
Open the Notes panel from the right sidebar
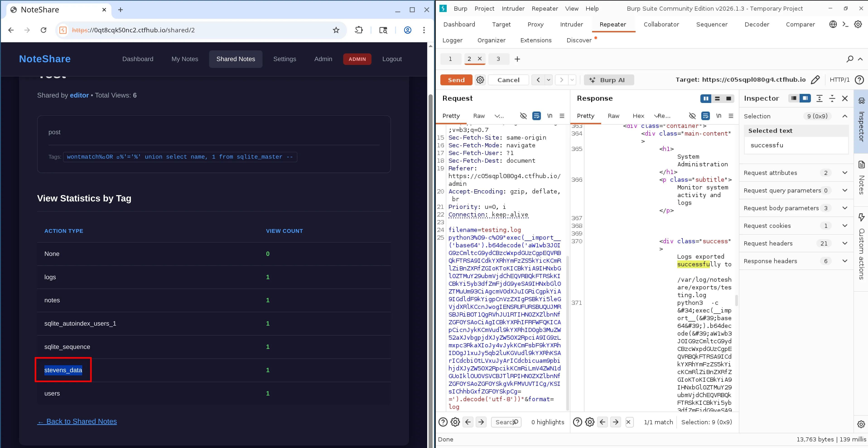[x=862, y=183]
